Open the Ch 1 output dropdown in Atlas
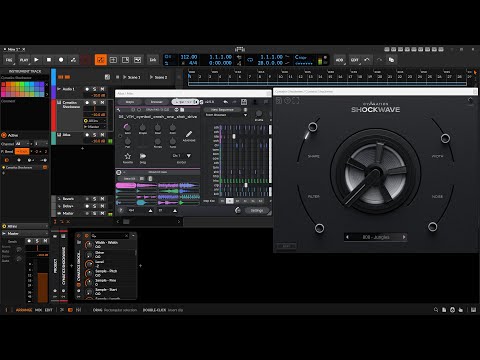 (182, 156)
